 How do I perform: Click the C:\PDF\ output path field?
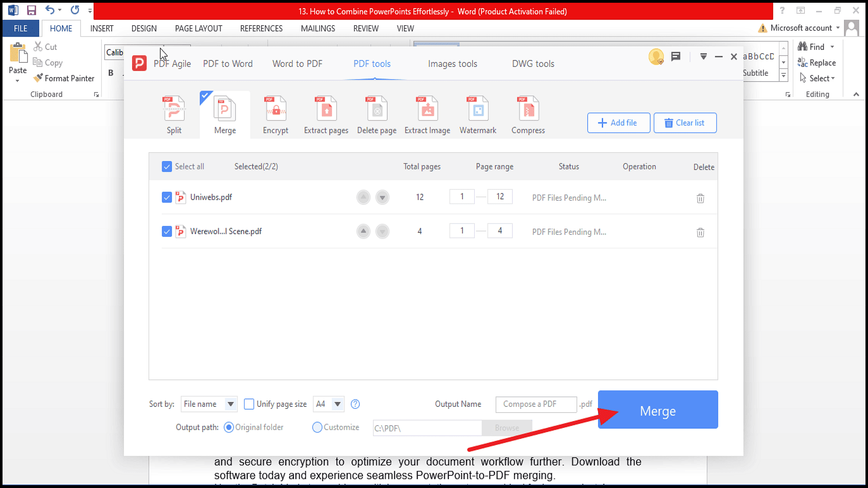coord(427,428)
